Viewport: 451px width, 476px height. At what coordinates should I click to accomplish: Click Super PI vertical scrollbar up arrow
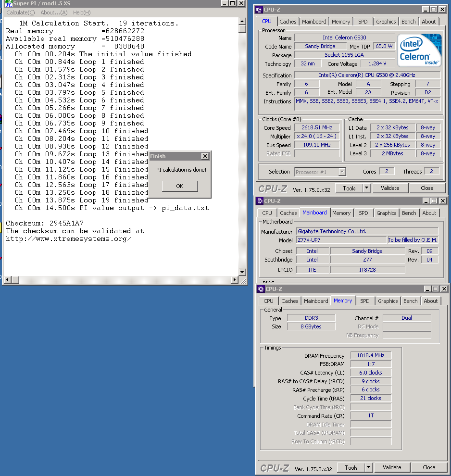coord(242,21)
